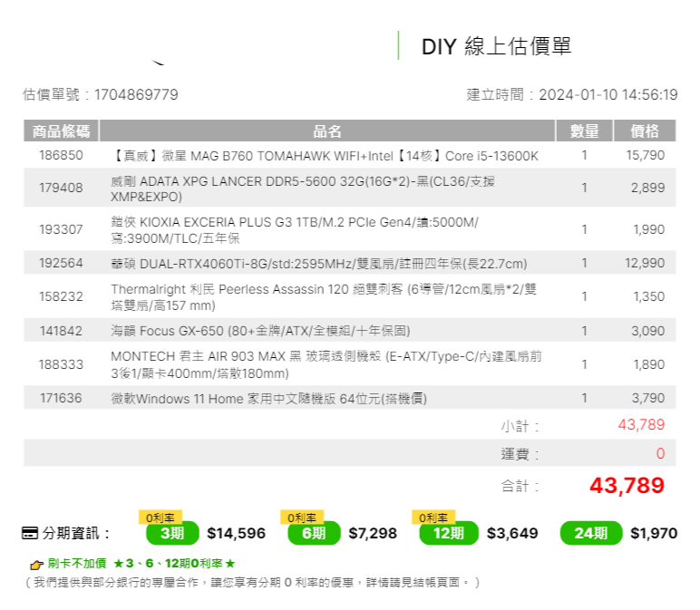Click the 0利率 tag above 6期
The width and height of the screenshot is (700, 610).
tap(302, 518)
